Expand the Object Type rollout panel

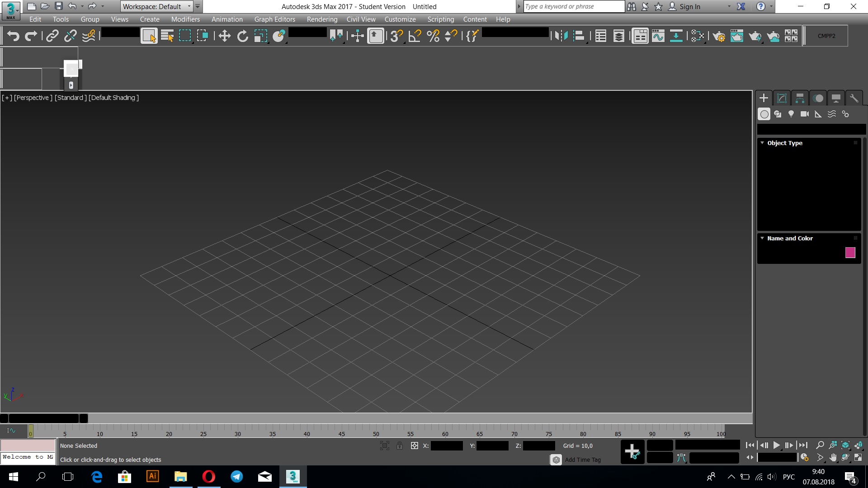[784, 142]
